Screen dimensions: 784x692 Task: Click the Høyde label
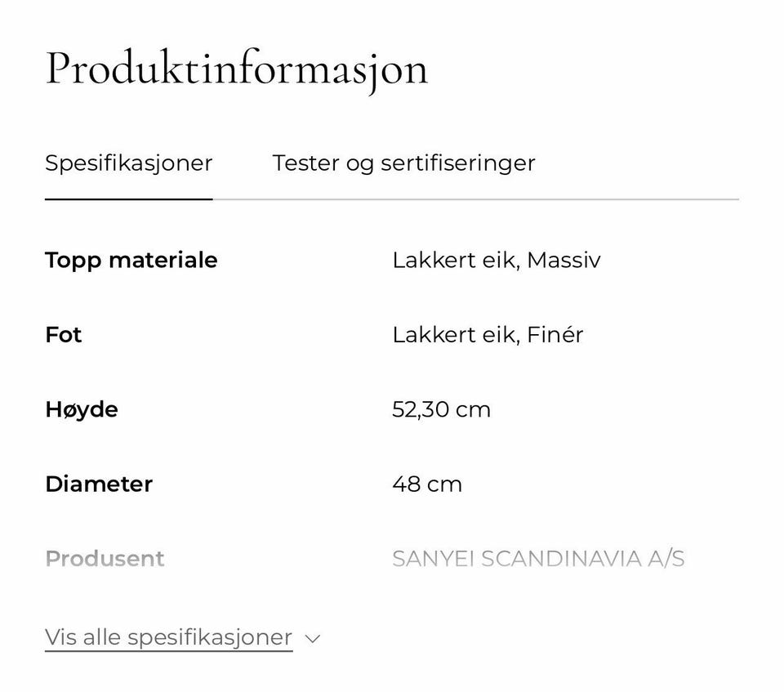point(82,409)
